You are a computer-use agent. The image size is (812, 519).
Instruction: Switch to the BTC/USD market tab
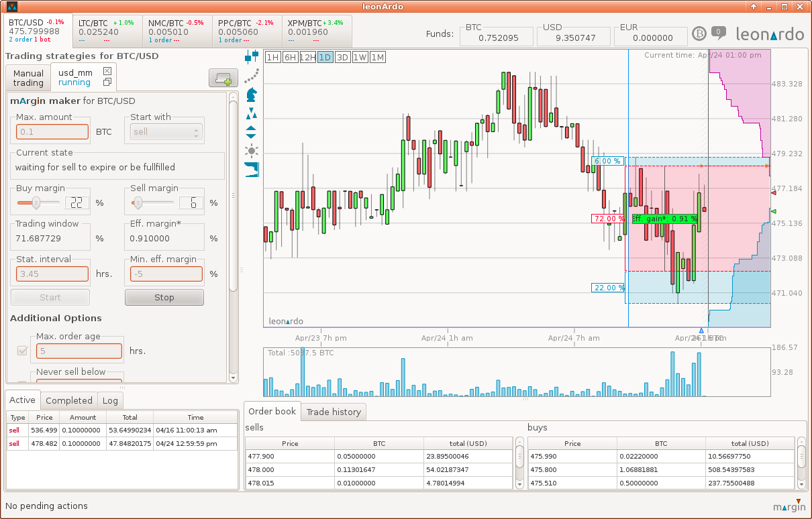38,31
